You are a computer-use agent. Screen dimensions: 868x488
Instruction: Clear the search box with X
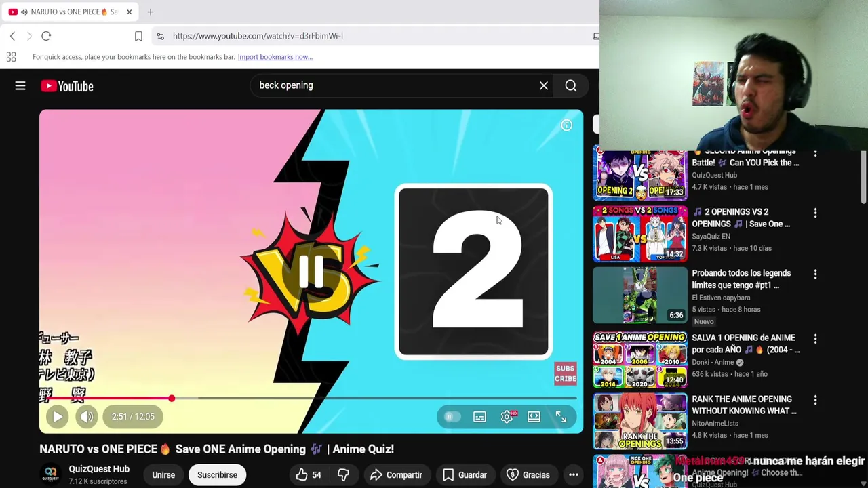(544, 85)
